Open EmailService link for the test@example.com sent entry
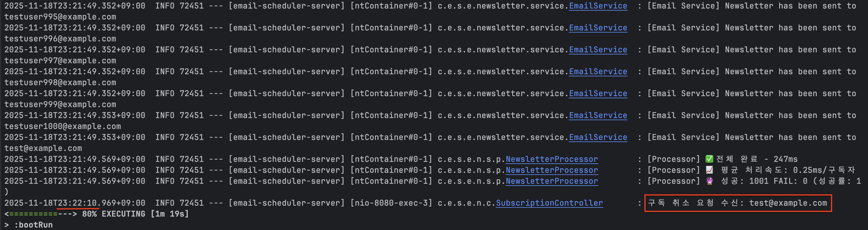 click(598, 138)
